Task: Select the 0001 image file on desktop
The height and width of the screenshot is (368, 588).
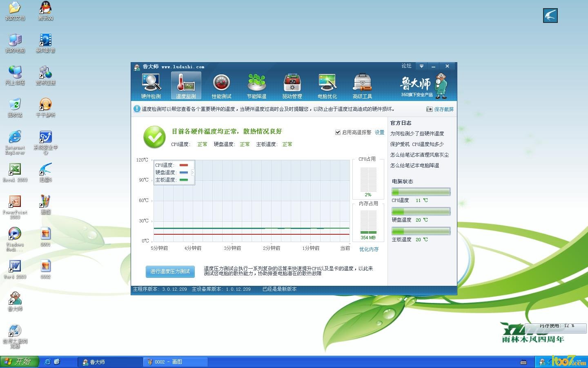Action: pyautogui.click(x=46, y=237)
